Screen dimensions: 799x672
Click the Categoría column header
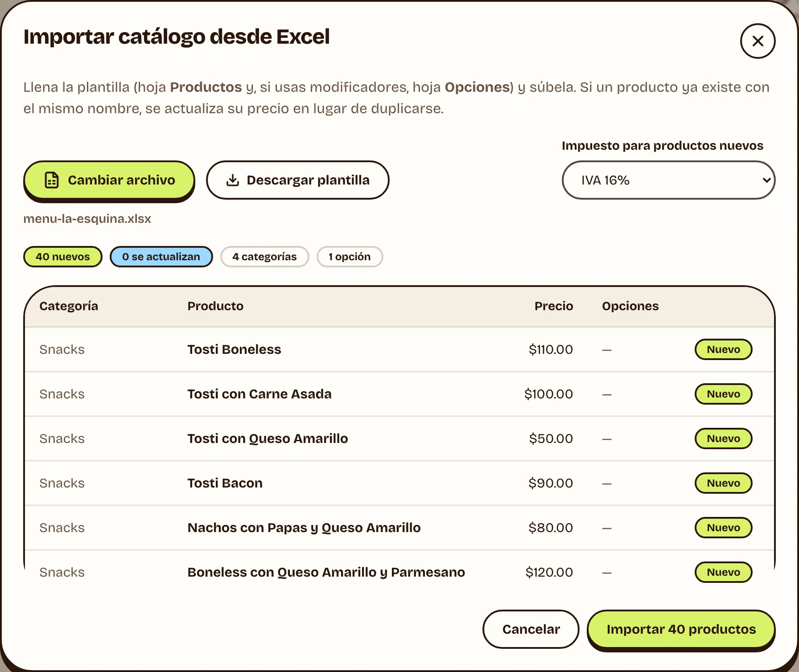coord(69,306)
